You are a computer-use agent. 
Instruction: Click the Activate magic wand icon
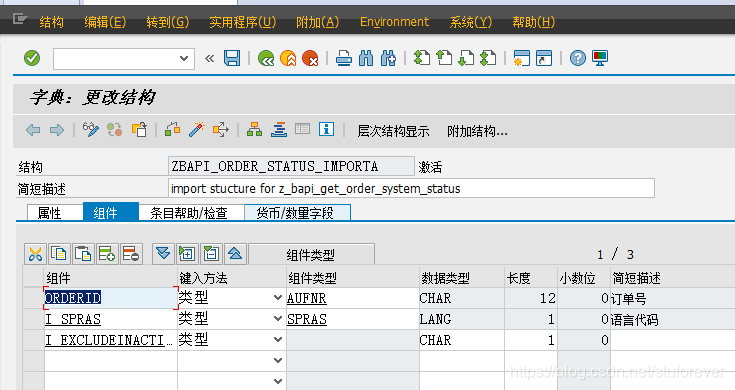point(196,129)
